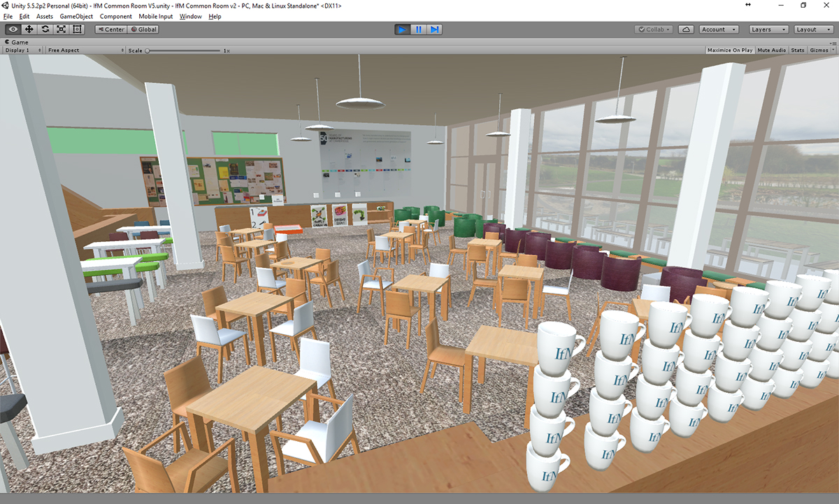
Task: Select the Rotate tool
Action: (x=45, y=29)
